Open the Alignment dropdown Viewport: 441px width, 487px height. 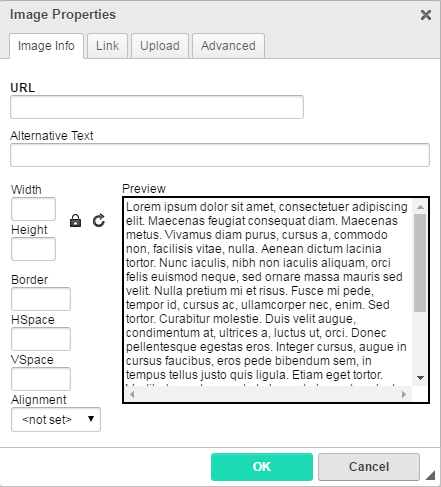click(x=56, y=419)
